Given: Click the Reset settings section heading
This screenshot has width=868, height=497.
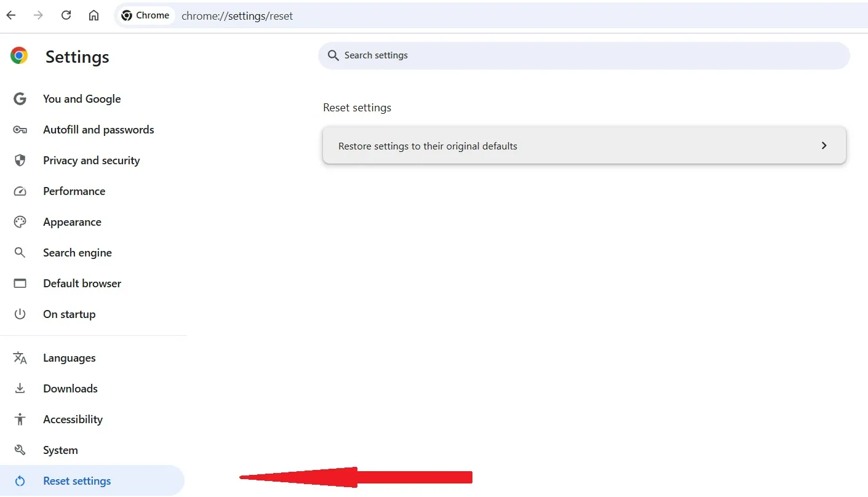Looking at the screenshot, I should tap(357, 108).
